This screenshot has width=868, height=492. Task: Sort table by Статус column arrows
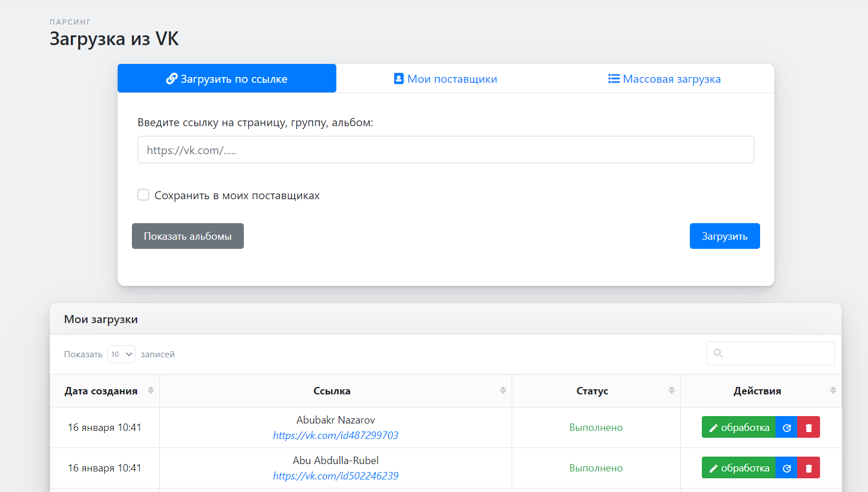(672, 390)
